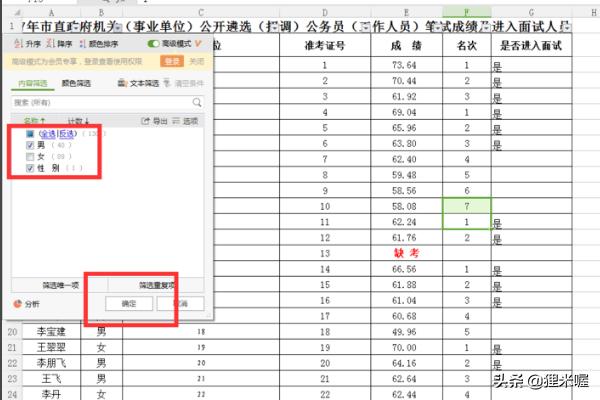Open the 文本筛选 text filter menu
This screenshot has width=600, height=400.
click(x=138, y=83)
